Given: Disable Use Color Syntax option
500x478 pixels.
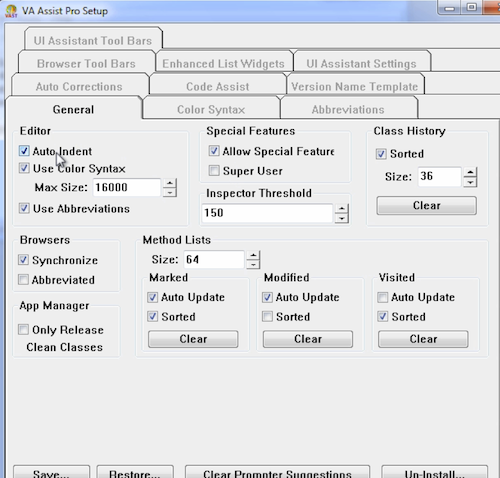Looking at the screenshot, I should click(x=24, y=168).
